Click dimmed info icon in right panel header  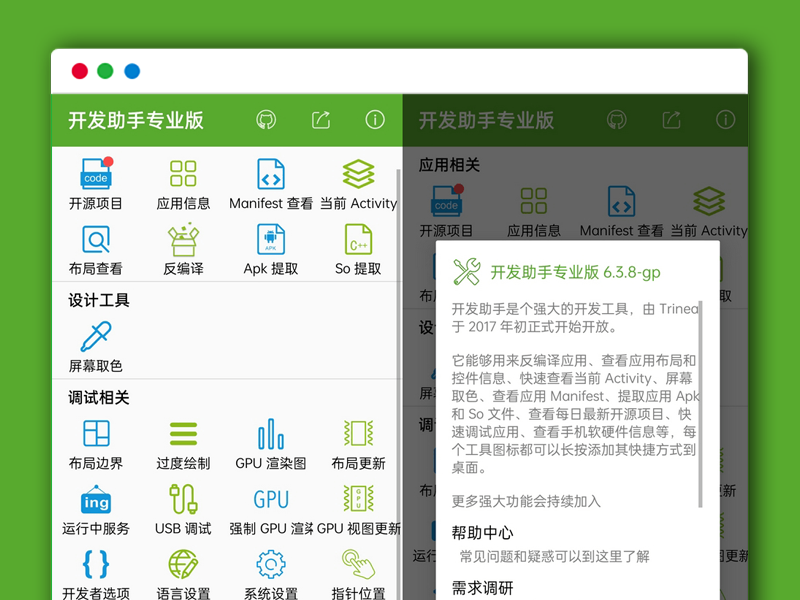tap(726, 120)
